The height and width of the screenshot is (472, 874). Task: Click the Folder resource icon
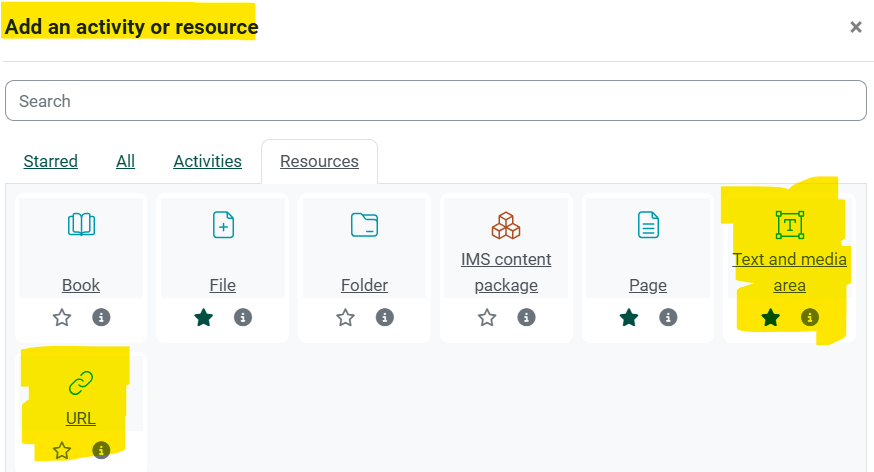point(365,225)
